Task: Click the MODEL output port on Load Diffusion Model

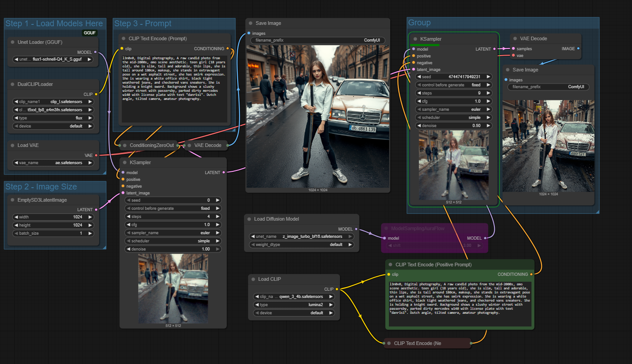Action: (356, 229)
